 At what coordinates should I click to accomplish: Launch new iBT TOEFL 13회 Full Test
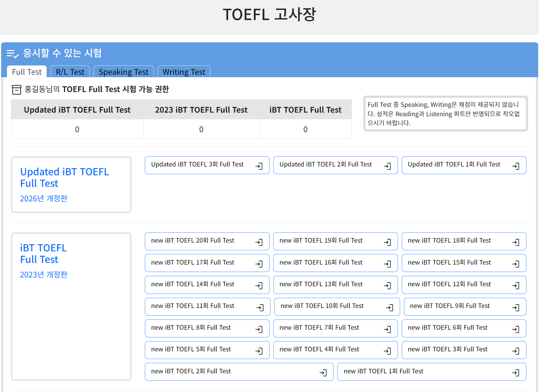pyautogui.click(x=335, y=285)
